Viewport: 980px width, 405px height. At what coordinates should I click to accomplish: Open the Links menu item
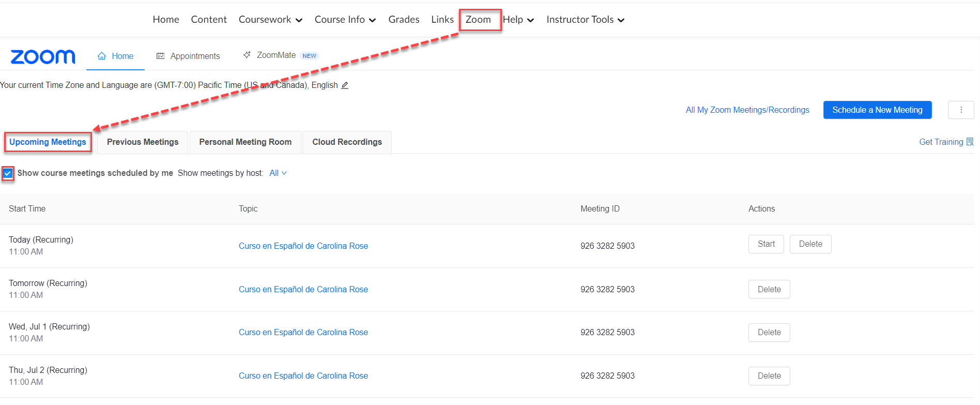click(442, 20)
